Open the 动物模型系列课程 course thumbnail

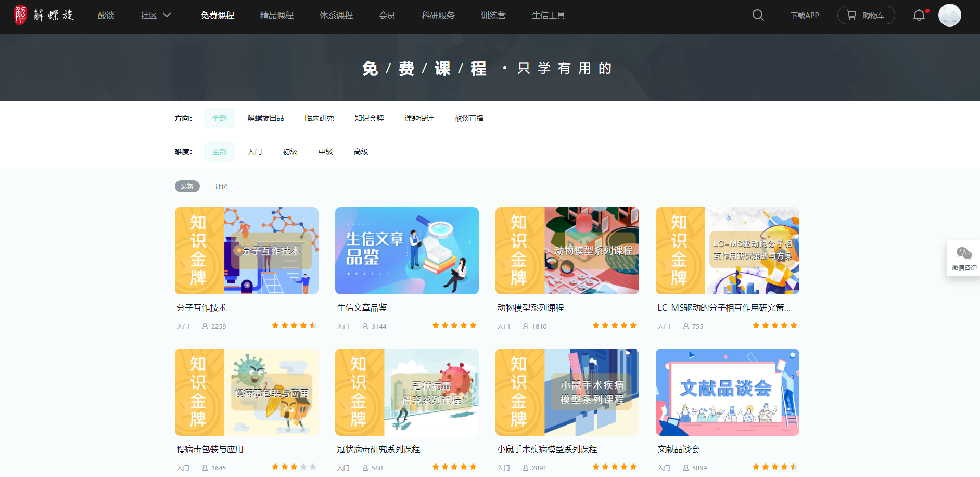tap(567, 251)
